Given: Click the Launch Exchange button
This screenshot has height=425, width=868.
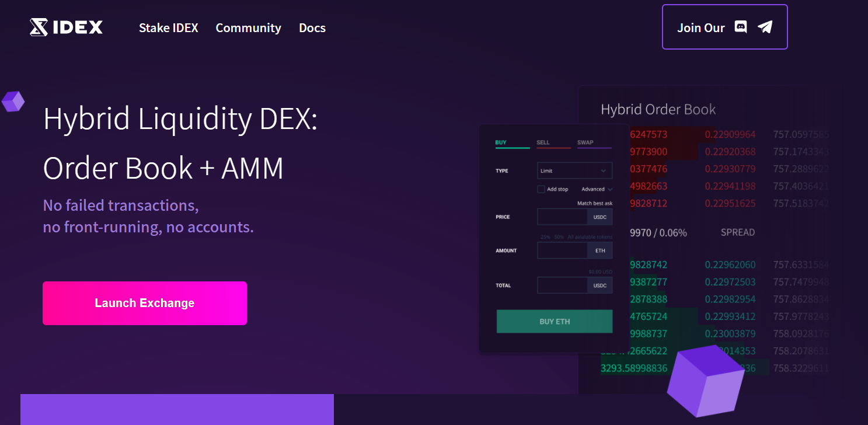Looking at the screenshot, I should (x=145, y=303).
